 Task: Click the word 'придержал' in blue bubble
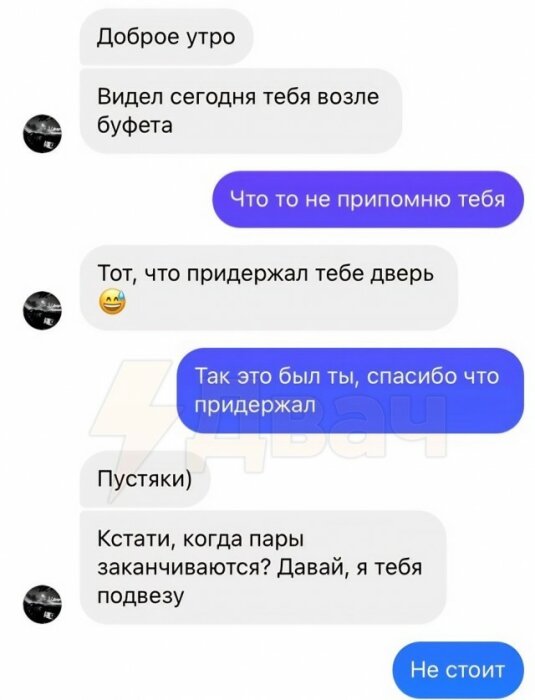tap(255, 405)
